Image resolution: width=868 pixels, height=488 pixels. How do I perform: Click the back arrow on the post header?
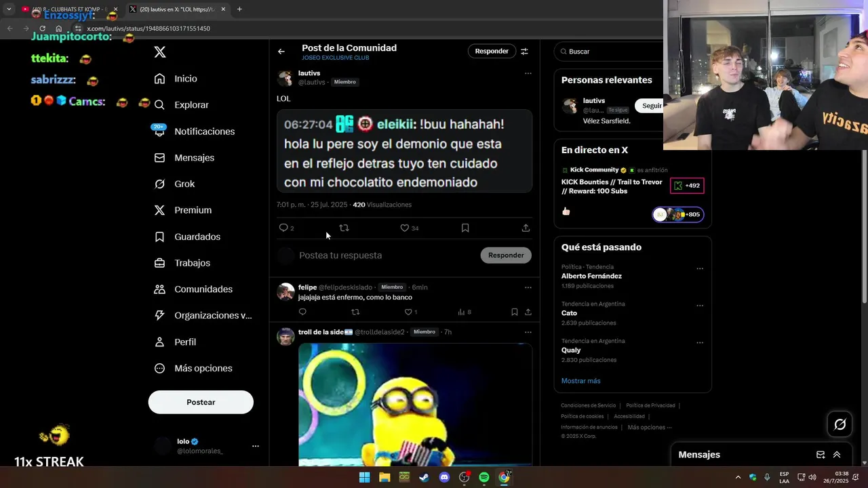[281, 52]
